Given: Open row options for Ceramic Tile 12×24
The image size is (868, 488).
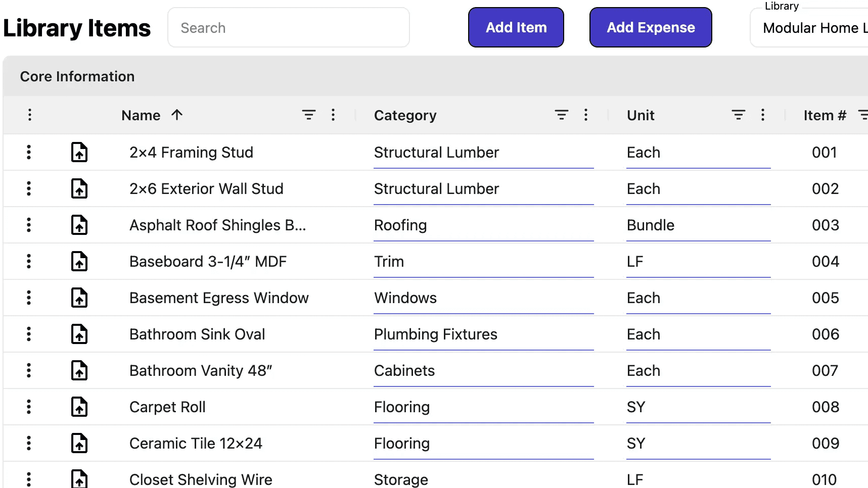Looking at the screenshot, I should point(29,443).
